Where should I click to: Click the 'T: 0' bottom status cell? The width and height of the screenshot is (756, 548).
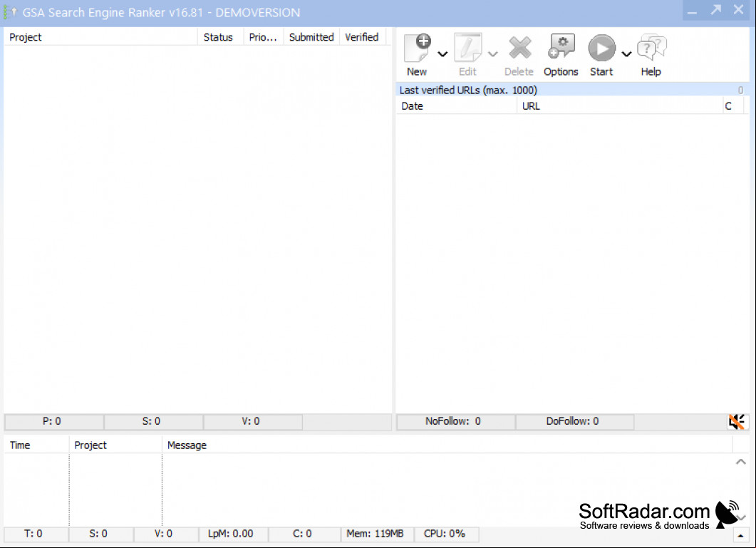(36, 534)
